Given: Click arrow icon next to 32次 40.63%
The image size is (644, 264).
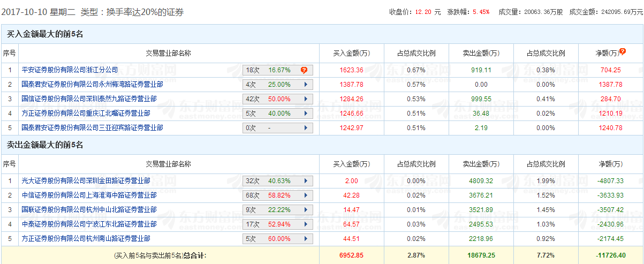Looking at the screenshot, I should click(306, 181).
